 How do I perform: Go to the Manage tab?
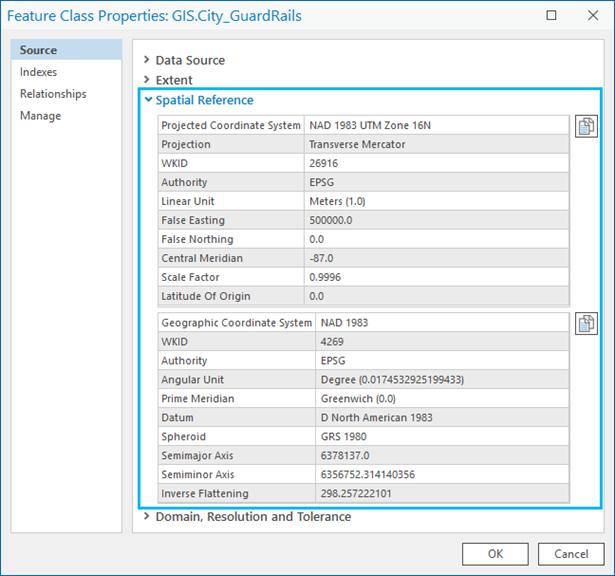click(x=40, y=116)
